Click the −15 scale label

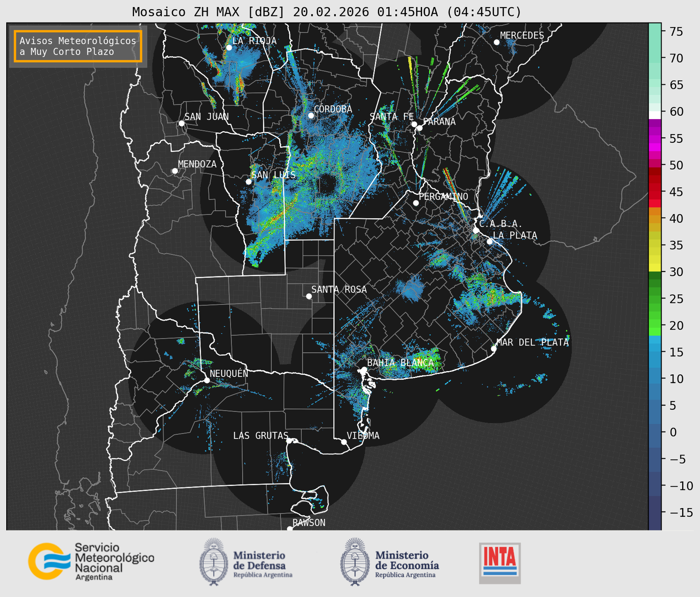point(681,512)
